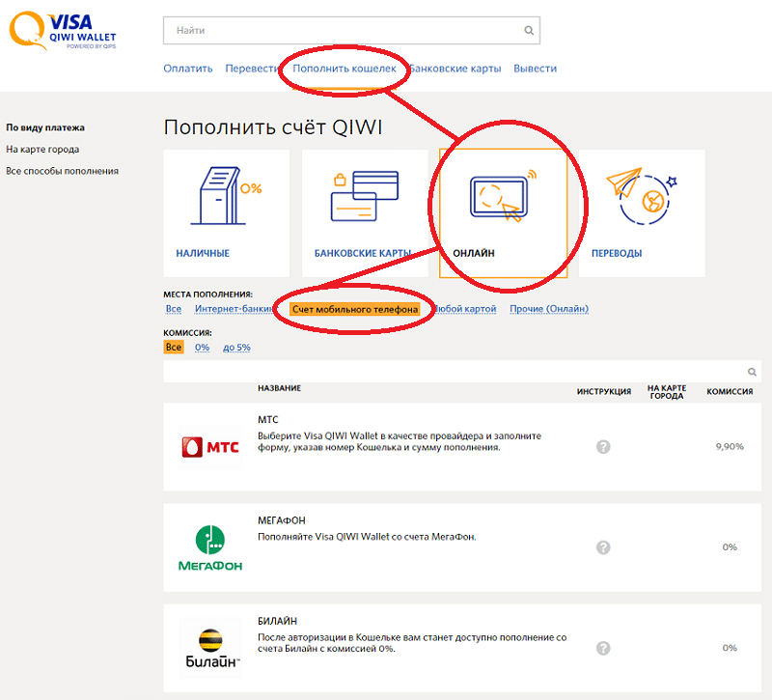Viewport: 772px width, 700px height.
Task: Open the Megafon instruction help icon
Action: point(603,547)
